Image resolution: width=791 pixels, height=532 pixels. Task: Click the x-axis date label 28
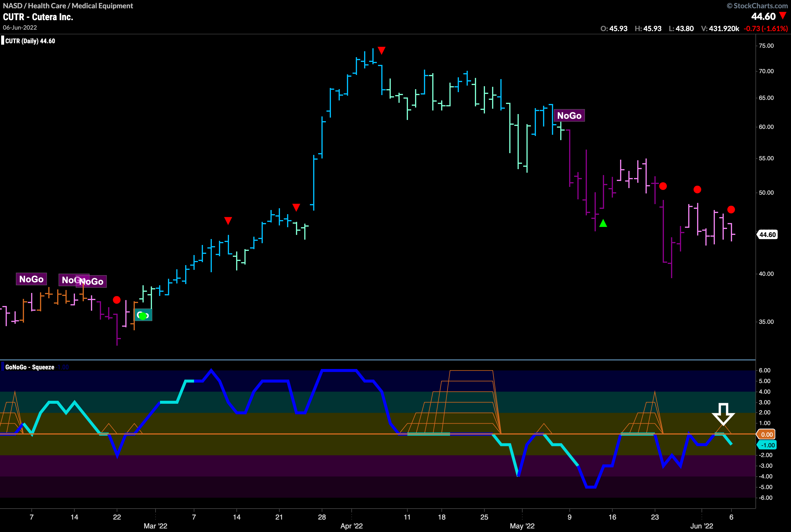point(322,517)
